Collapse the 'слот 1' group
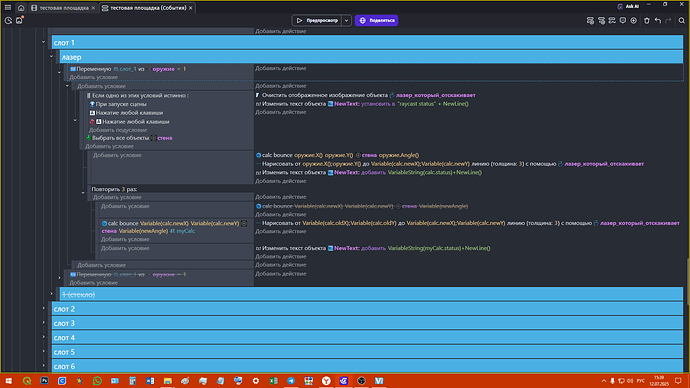Viewport: 690px width, 388px height. click(x=44, y=42)
